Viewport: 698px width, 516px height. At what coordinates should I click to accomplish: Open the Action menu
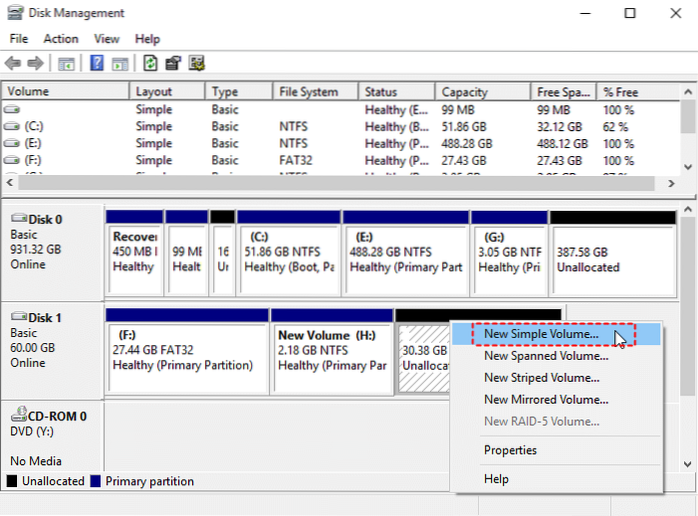point(60,39)
